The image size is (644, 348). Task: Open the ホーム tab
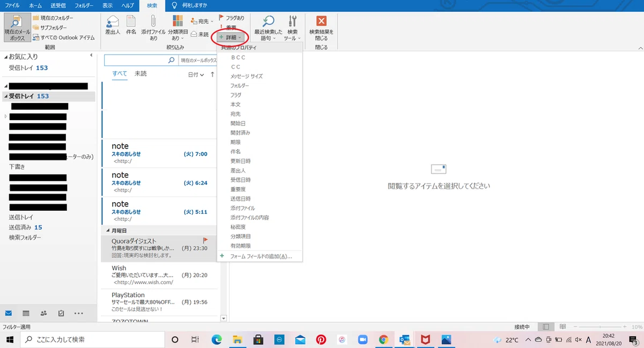(x=35, y=5)
